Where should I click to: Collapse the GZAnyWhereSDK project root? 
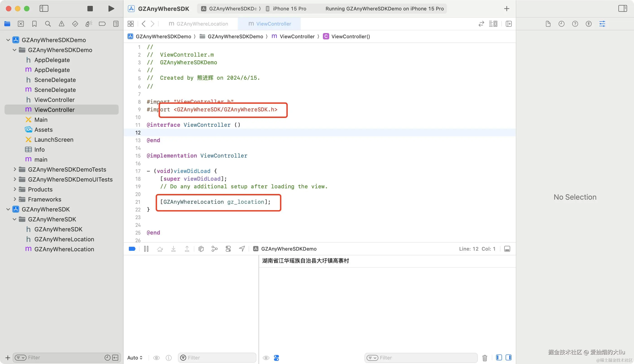pos(8,209)
